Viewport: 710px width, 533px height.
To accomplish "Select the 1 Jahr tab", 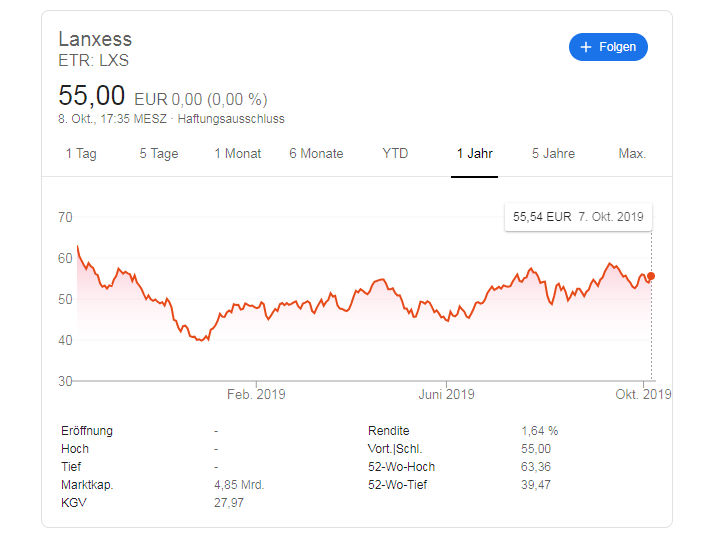I will click(x=475, y=154).
